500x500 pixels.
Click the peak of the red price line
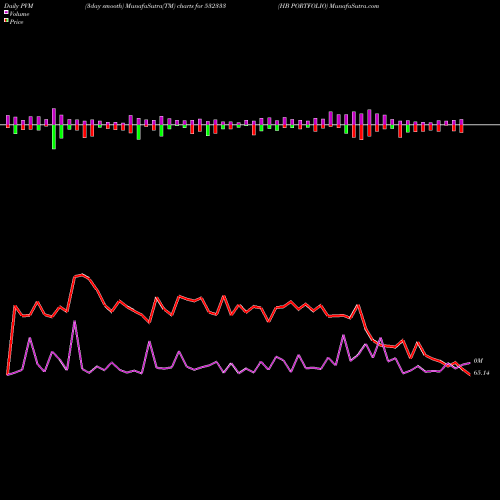[82, 275]
